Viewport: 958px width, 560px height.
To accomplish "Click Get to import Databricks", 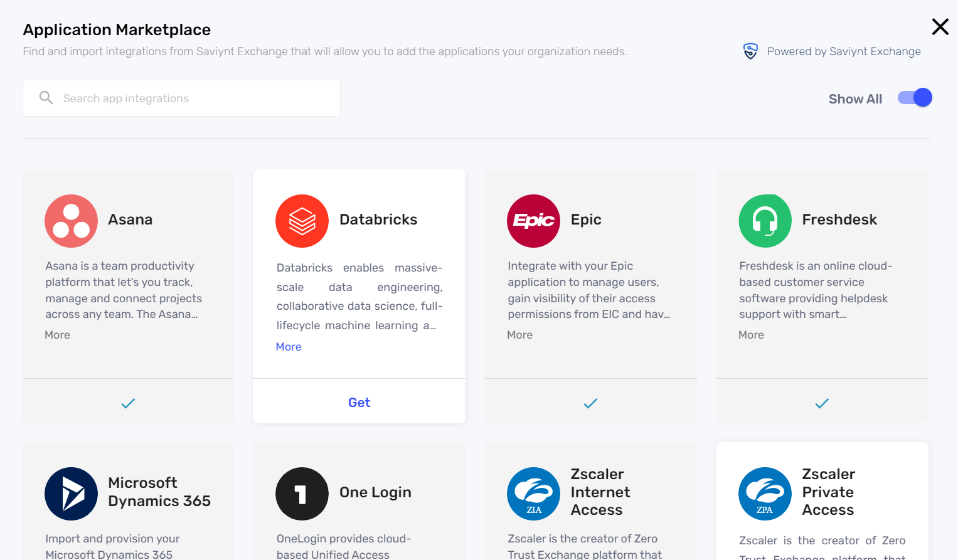I will pos(359,402).
